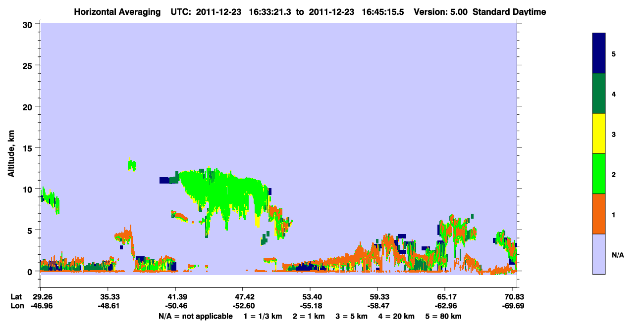Click the small green cloud patch near 13 km
The height and width of the screenshot is (330, 644).
point(132,165)
